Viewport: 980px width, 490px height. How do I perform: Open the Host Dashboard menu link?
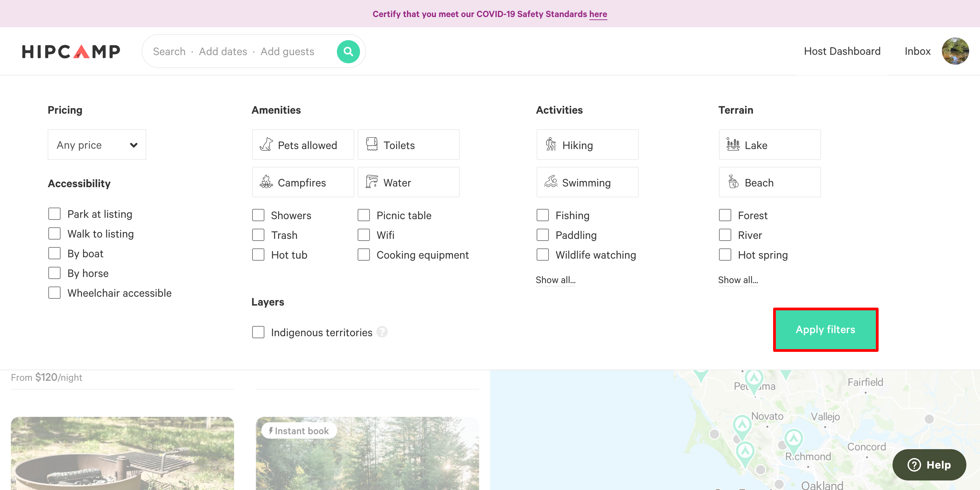coord(842,51)
